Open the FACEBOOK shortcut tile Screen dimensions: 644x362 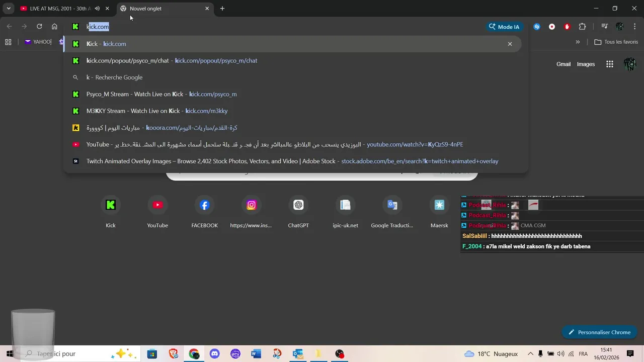tap(204, 211)
